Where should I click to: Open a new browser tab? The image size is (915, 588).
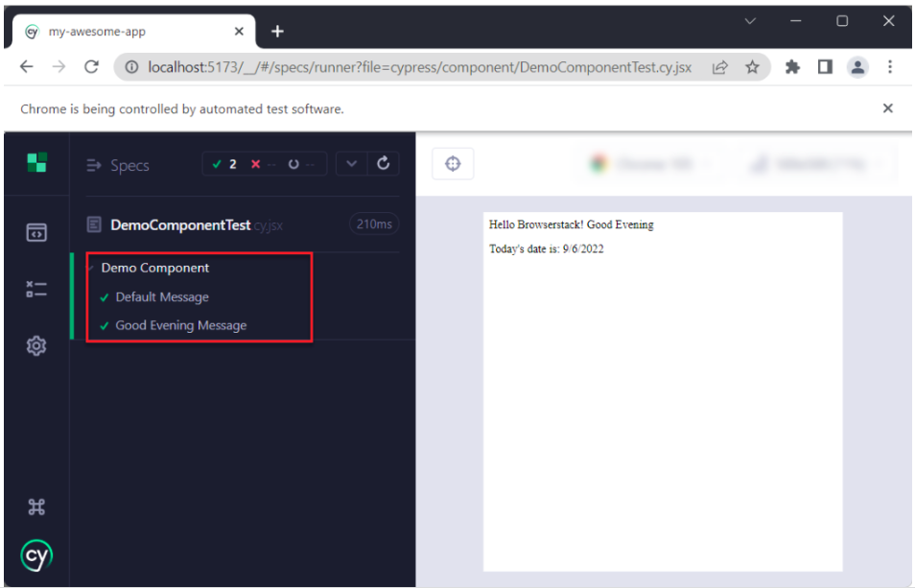click(277, 32)
